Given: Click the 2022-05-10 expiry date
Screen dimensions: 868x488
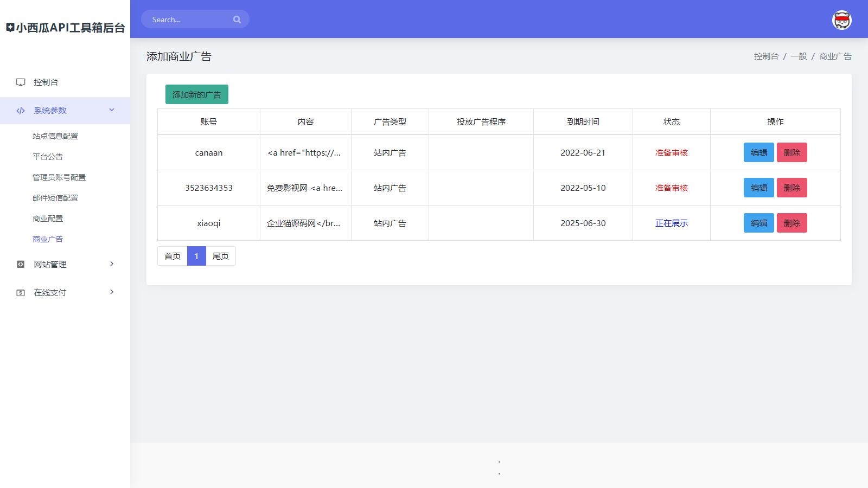Looking at the screenshot, I should pos(583,188).
